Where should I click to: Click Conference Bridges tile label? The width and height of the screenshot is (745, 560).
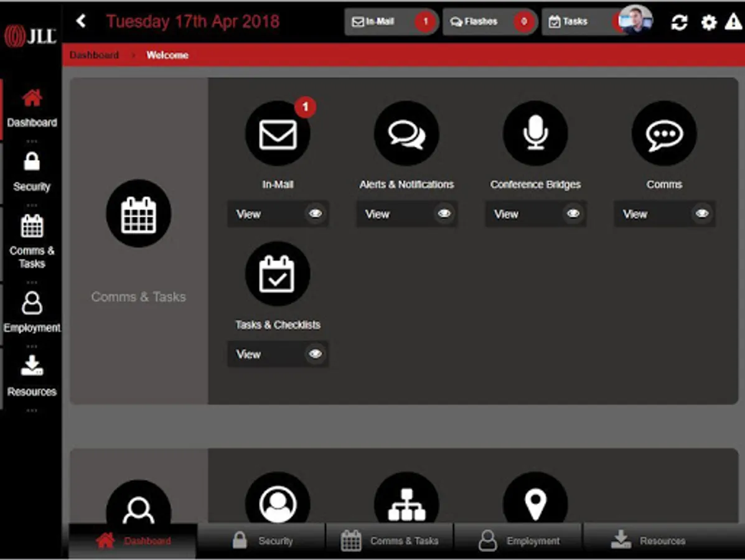coord(535,184)
